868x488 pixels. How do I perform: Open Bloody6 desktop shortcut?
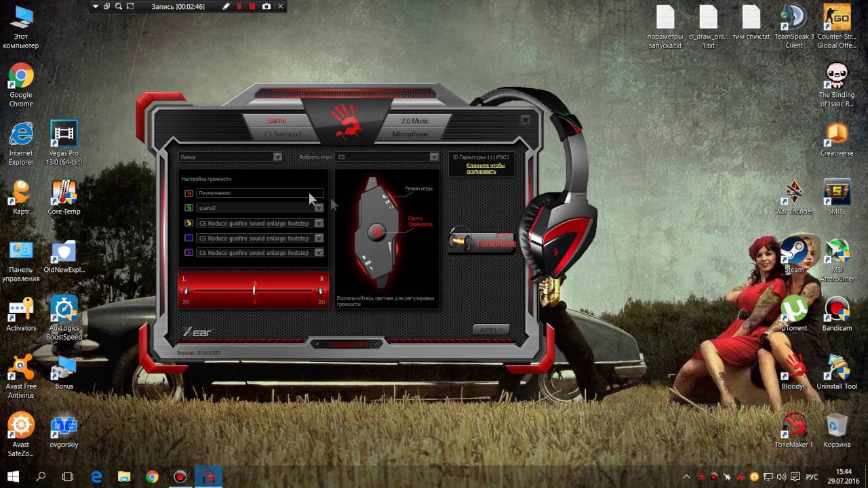(793, 372)
